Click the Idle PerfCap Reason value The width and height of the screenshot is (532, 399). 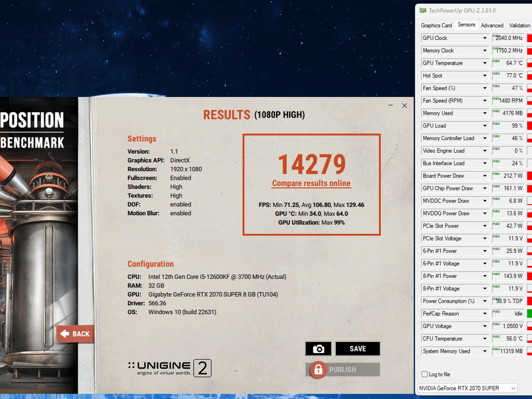[508, 314]
